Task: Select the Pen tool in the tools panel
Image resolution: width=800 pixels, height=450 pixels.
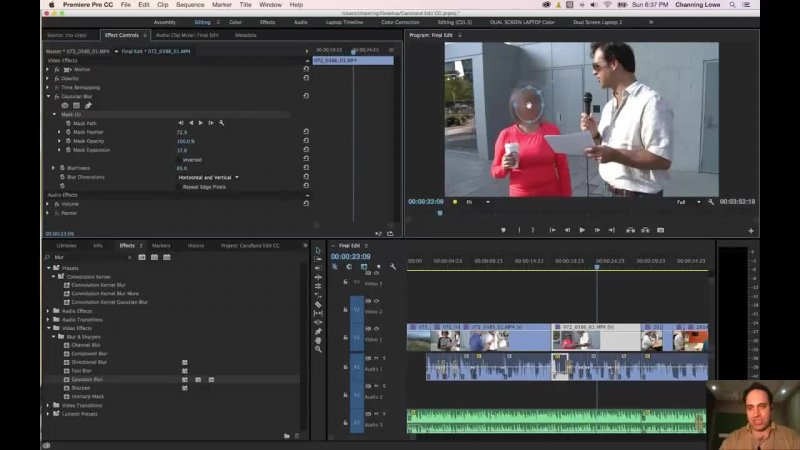Action: (x=318, y=331)
